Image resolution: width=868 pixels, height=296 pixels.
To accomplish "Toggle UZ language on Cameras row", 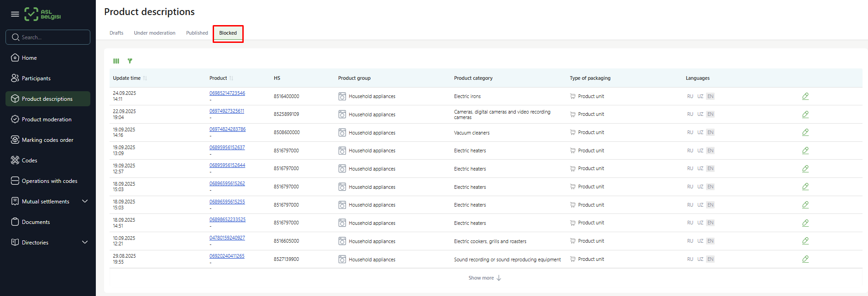I will click(x=700, y=114).
